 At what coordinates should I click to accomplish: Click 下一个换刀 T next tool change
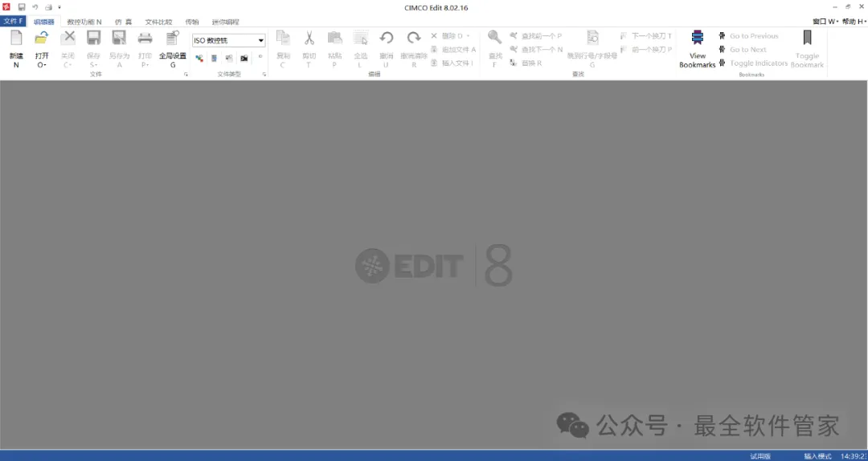[x=646, y=36]
